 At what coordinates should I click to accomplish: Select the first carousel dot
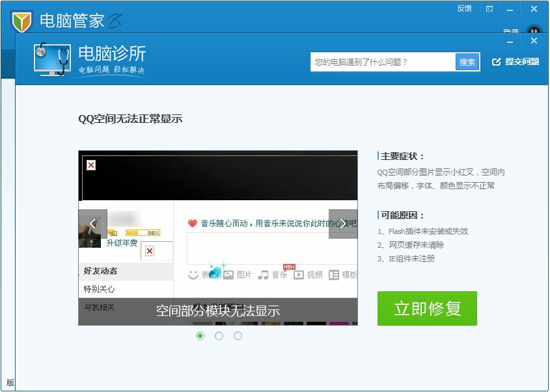(x=200, y=335)
